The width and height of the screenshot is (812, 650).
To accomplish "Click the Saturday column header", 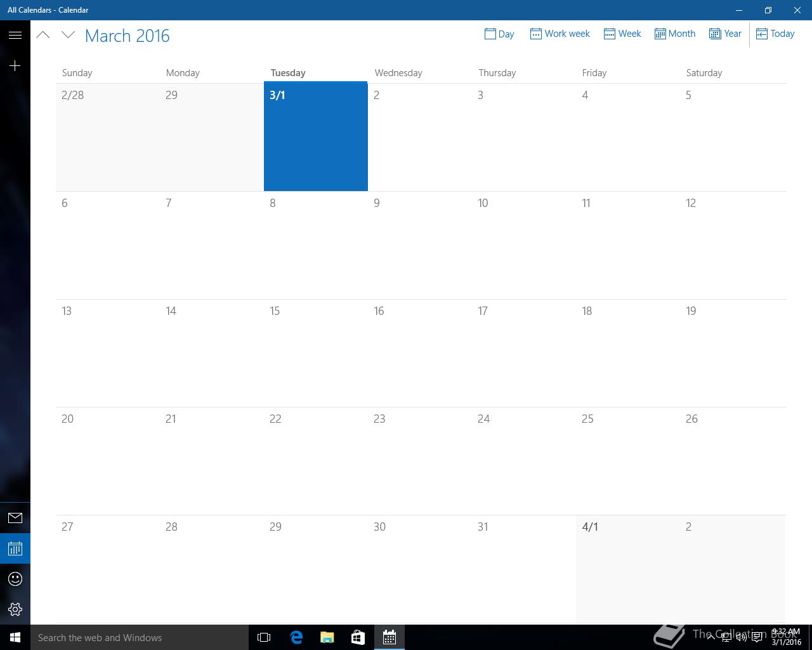I will click(x=704, y=72).
